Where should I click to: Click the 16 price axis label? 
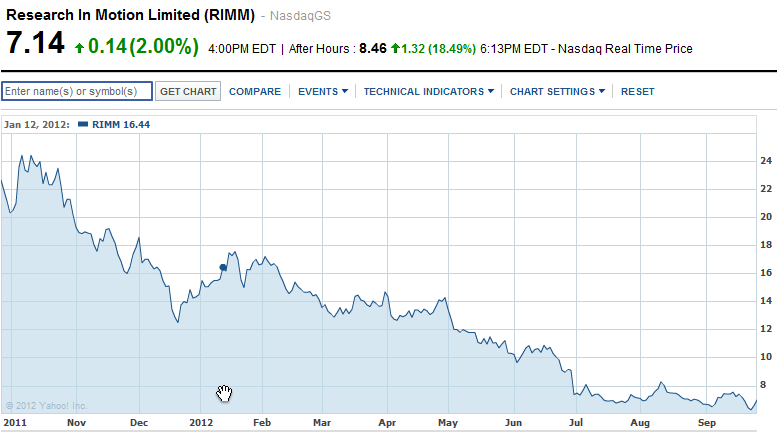click(766, 272)
